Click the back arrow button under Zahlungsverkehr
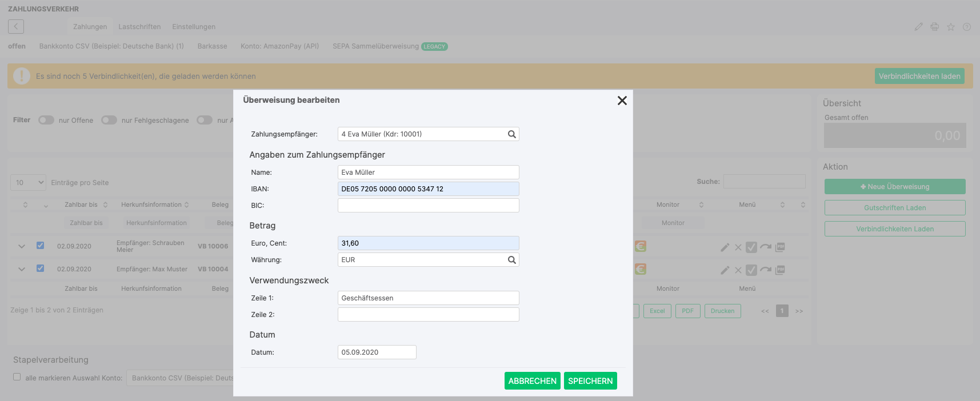980x401 pixels. coord(16,26)
